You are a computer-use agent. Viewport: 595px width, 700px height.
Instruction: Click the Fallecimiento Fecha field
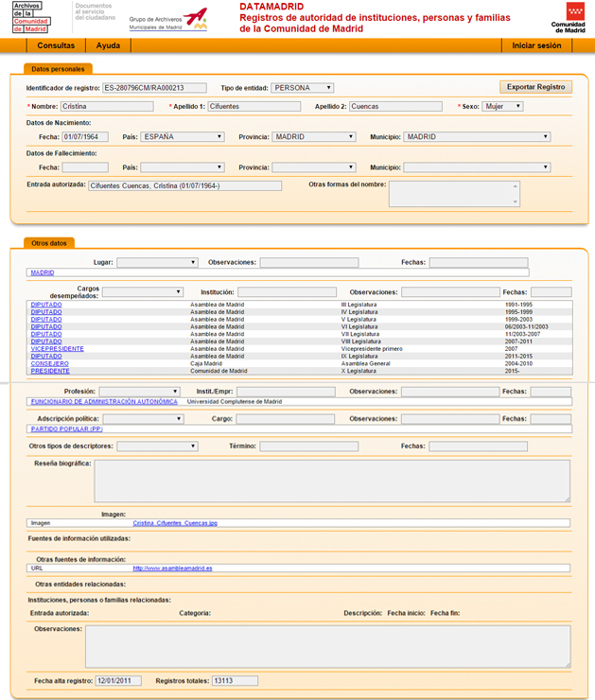85,167
